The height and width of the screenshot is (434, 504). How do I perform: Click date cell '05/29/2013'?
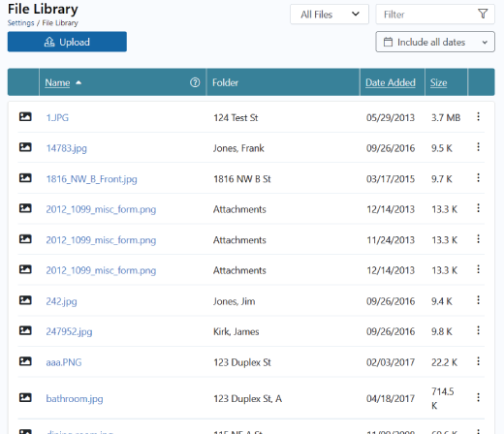click(391, 118)
